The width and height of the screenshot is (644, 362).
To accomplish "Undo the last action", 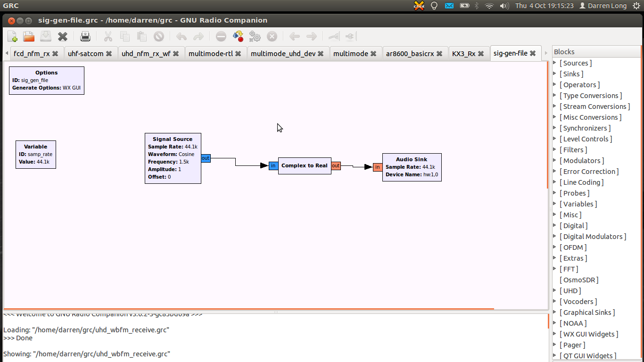I will (181, 36).
